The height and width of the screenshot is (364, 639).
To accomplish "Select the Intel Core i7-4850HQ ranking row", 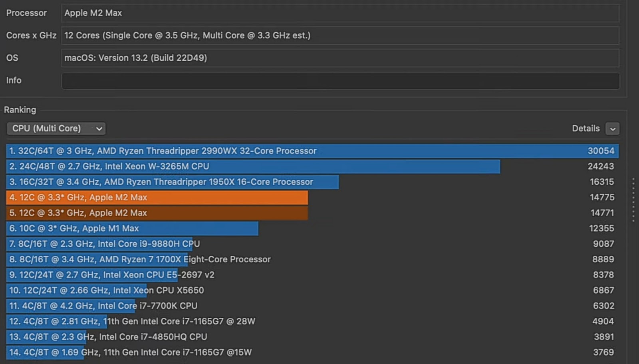I will coord(312,337).
